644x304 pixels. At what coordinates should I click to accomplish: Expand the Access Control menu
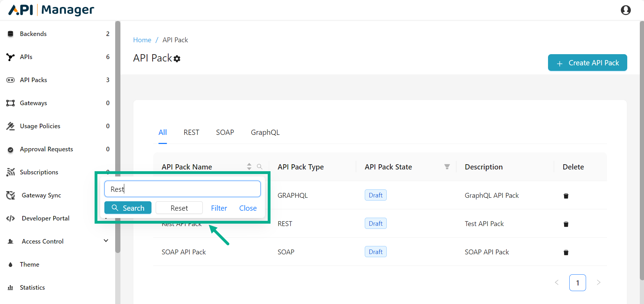click(106, 241)
